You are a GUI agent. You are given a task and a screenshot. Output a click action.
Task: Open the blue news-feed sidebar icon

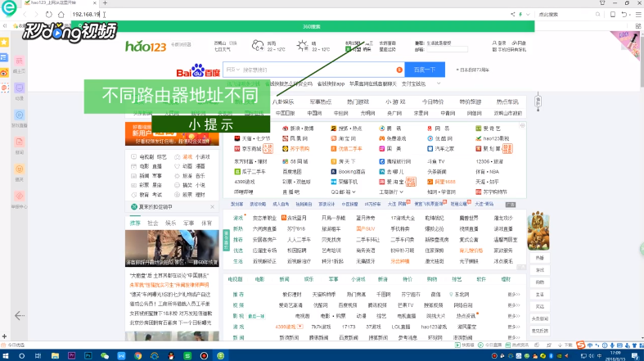point(4,57)
